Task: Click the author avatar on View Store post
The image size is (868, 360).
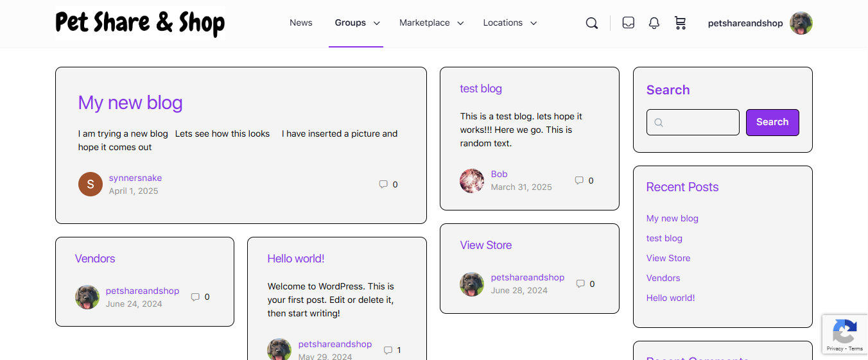Action: click(473, 284)
